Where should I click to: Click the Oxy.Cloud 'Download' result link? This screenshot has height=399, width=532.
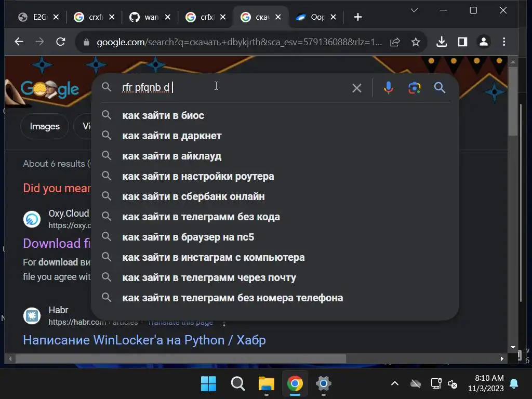point(57,243)
